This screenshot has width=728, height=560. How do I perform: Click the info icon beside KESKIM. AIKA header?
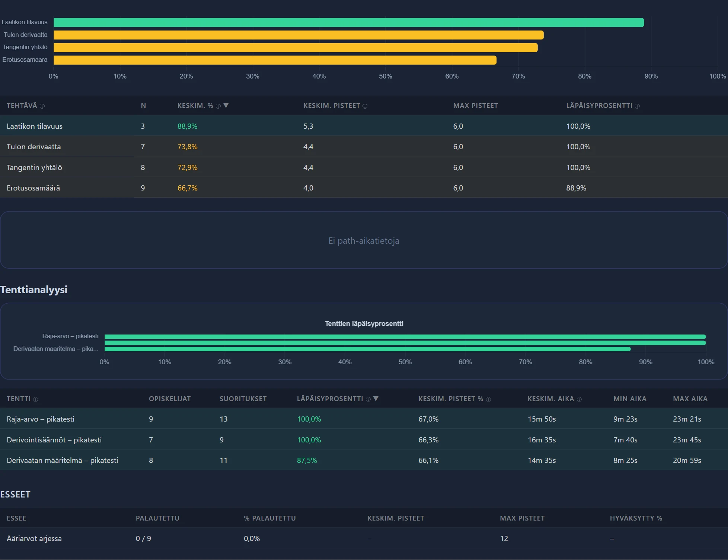(579, 399)
